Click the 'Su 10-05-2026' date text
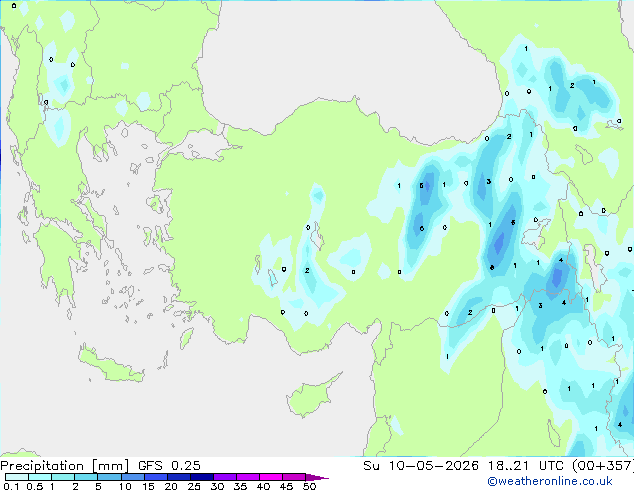This screenshot has height=490, width=634. click(x=421, y=466)
